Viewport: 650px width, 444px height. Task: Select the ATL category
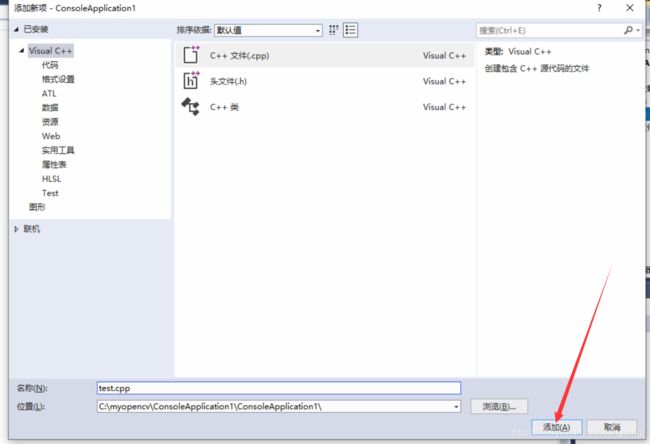(x=49, y=94)
